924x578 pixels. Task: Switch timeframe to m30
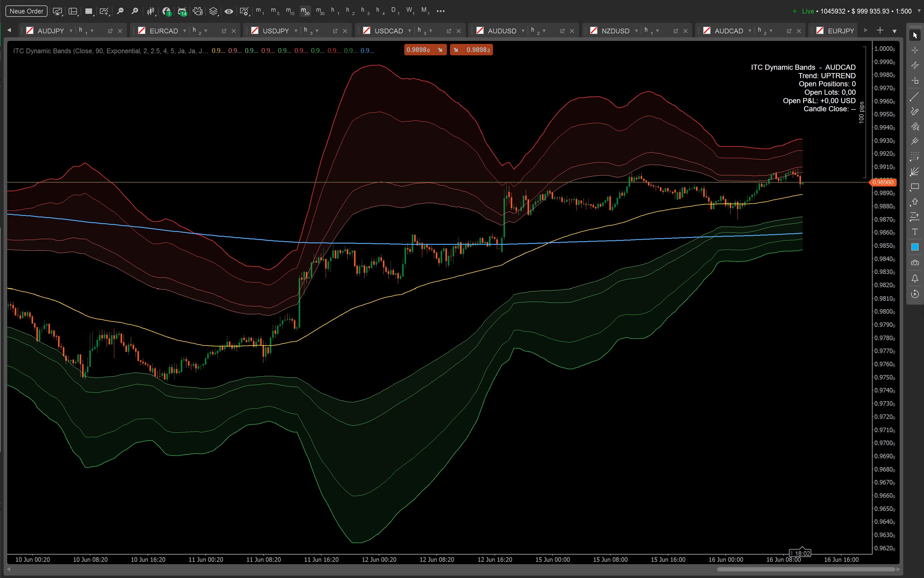[x=320, y=11]
